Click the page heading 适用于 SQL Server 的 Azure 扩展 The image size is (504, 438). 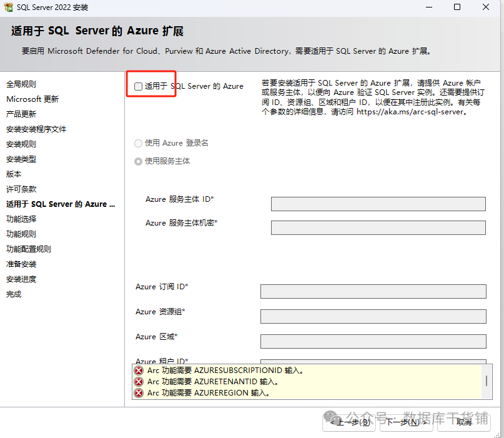97,31
